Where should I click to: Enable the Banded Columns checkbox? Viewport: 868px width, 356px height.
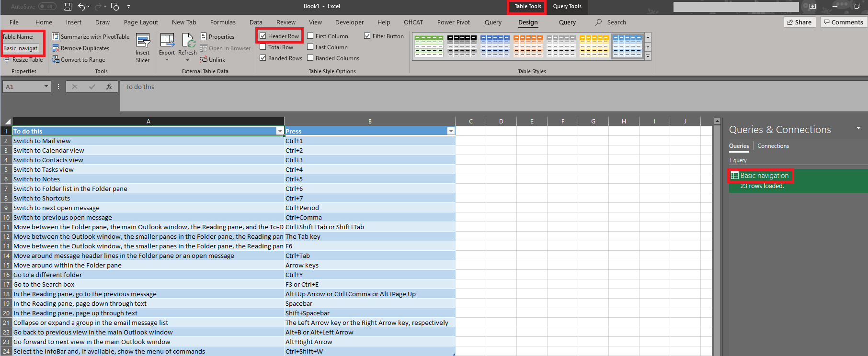click(x=310, y=58)
